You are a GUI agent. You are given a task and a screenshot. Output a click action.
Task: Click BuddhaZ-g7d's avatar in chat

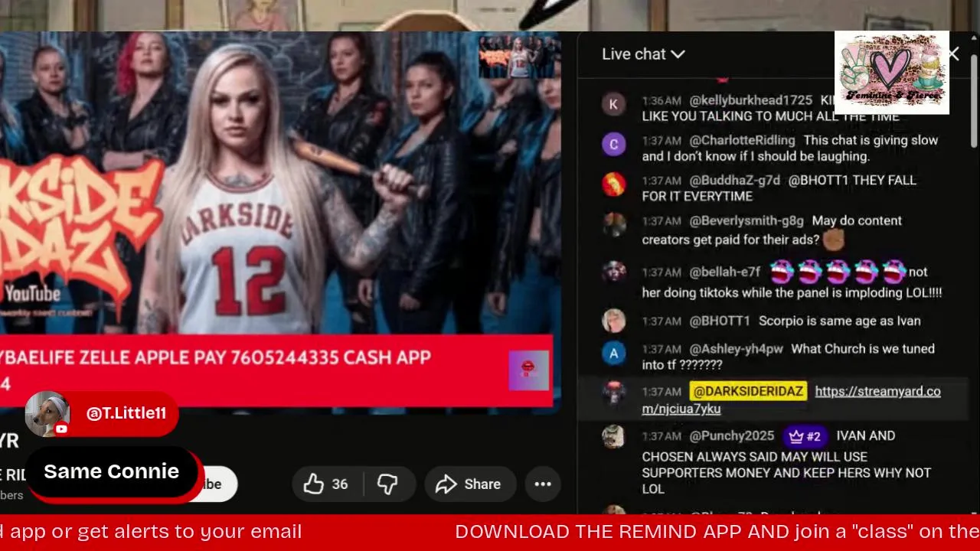click(613, 184)
